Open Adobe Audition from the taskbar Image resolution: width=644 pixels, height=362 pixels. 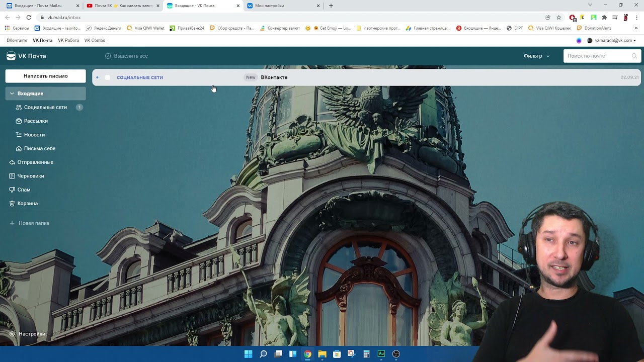pos(381,354)
